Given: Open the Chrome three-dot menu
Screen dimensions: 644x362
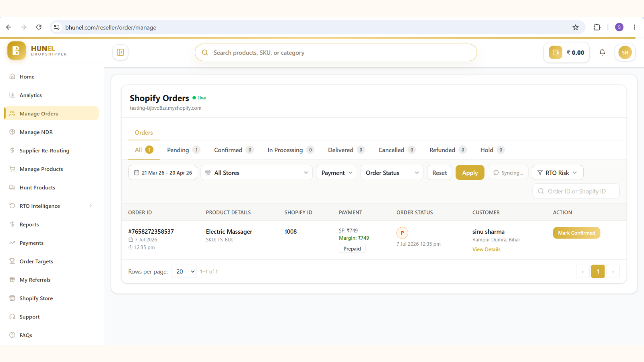Looking at the screenshot, I should 634,27.
